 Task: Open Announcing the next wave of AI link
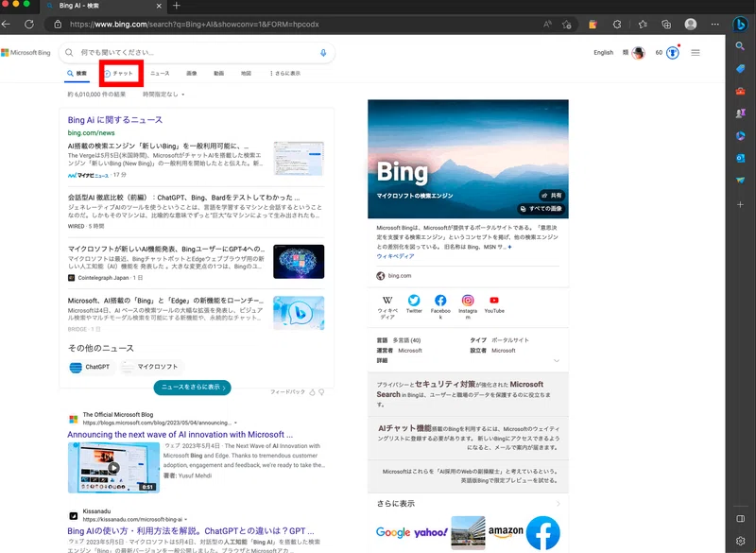tap(180, 435)
